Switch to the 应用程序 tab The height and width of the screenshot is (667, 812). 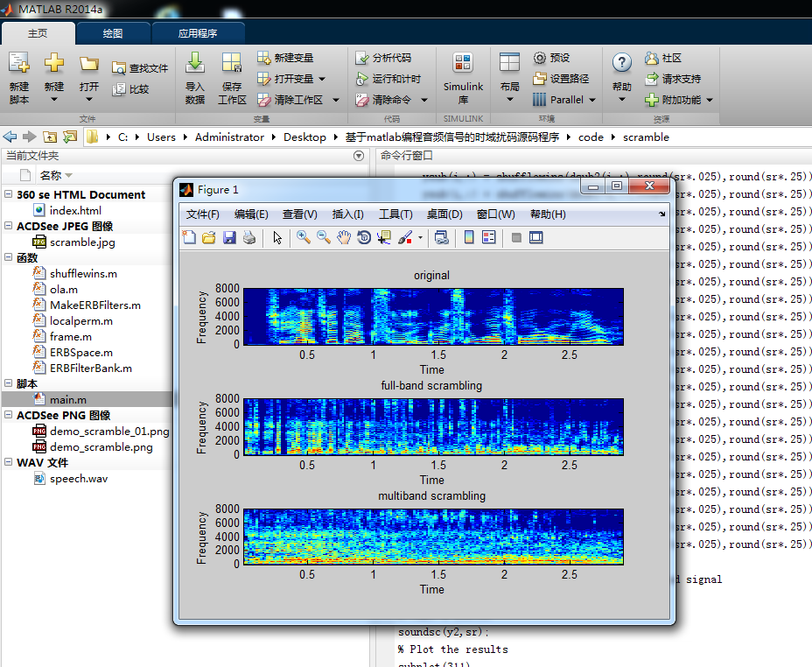point(198,33)
